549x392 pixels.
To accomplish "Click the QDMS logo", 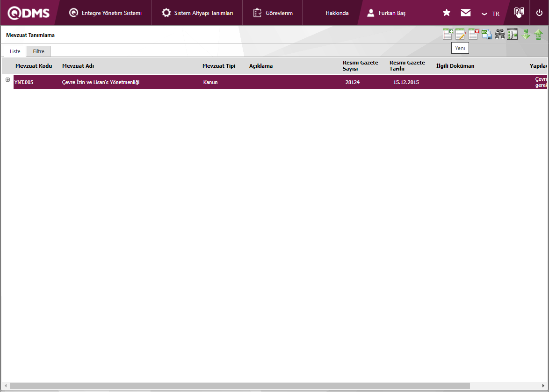I will pyautogui.click(x=29, y=13).
